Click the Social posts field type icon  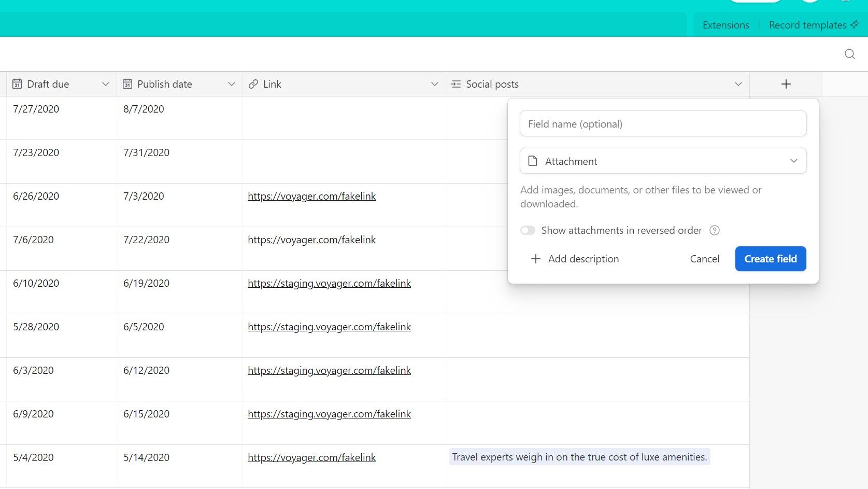click(x=456, y=83)
